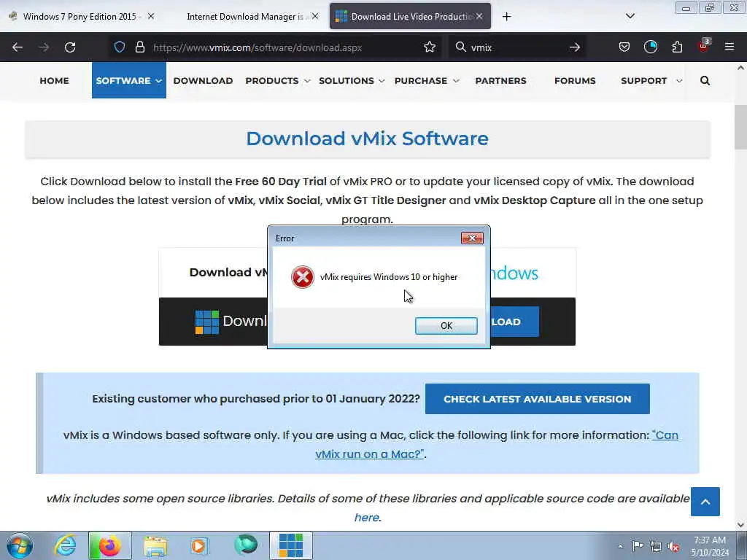Screen dimensions: 747x560
Task: Click the vMix logo in download bar
Action: 207,322
